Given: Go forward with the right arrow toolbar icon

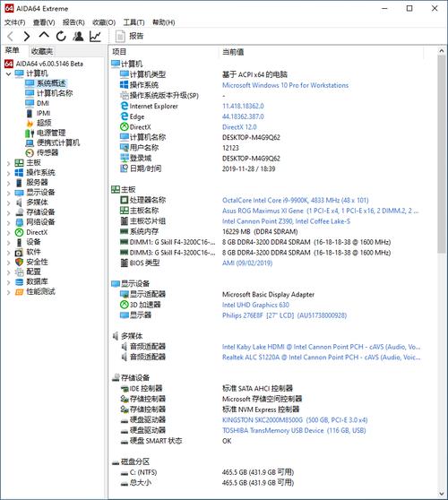Looking at the screenshot, I should [27, 37].
